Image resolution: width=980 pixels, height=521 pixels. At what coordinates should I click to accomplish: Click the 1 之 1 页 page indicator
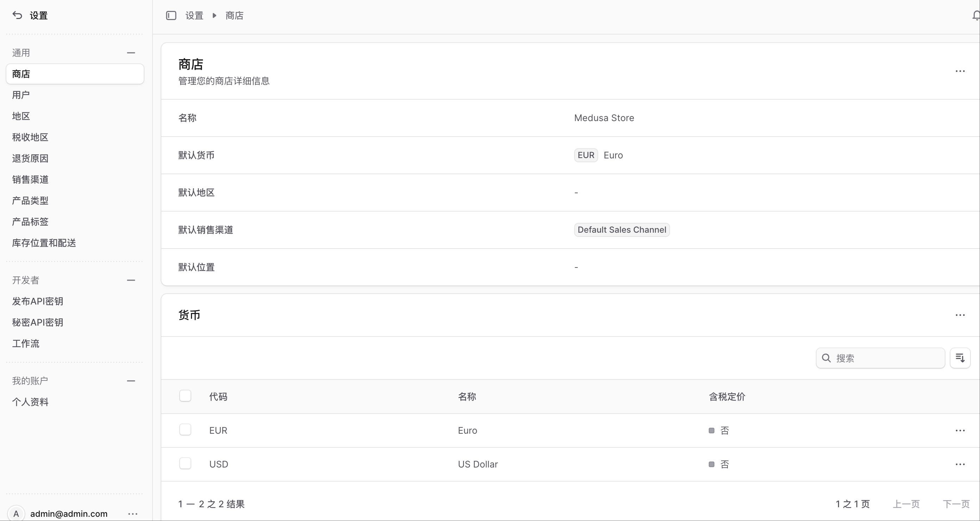tap(852, 504)
